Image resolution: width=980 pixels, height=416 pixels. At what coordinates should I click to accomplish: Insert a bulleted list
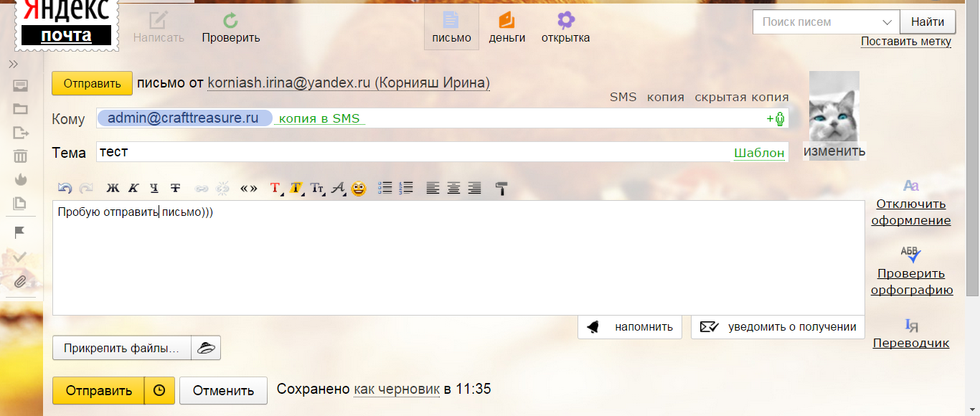385,188
